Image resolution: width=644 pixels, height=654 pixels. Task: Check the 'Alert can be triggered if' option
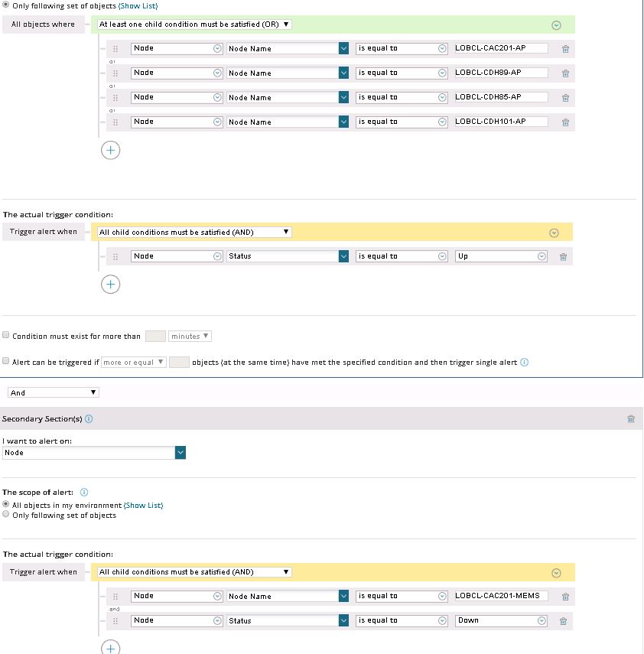point(6,362)
